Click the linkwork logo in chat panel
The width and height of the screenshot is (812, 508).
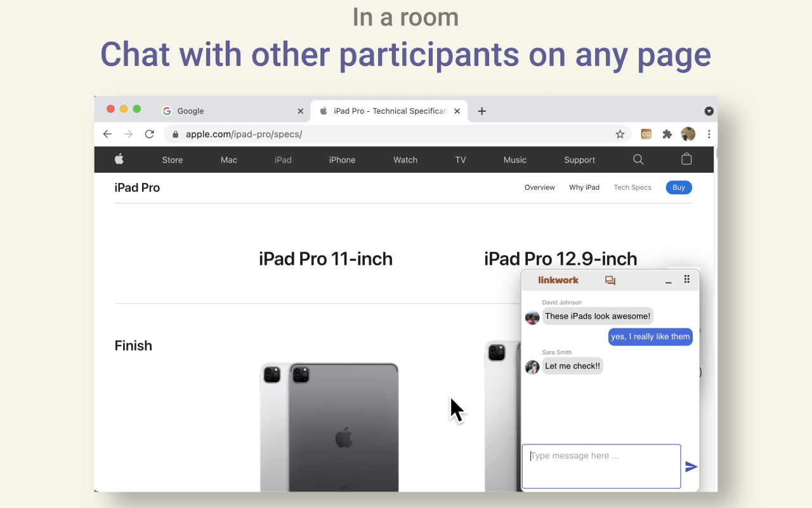558,280
